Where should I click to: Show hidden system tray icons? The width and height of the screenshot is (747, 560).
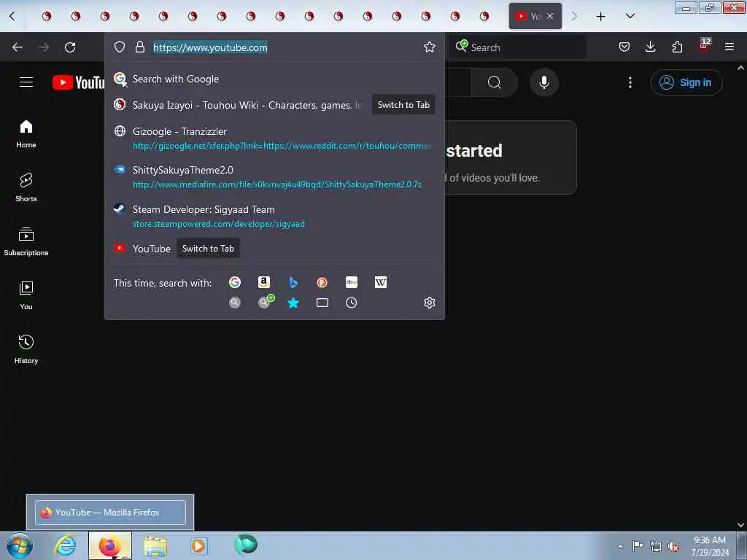(x=620, y=546)
